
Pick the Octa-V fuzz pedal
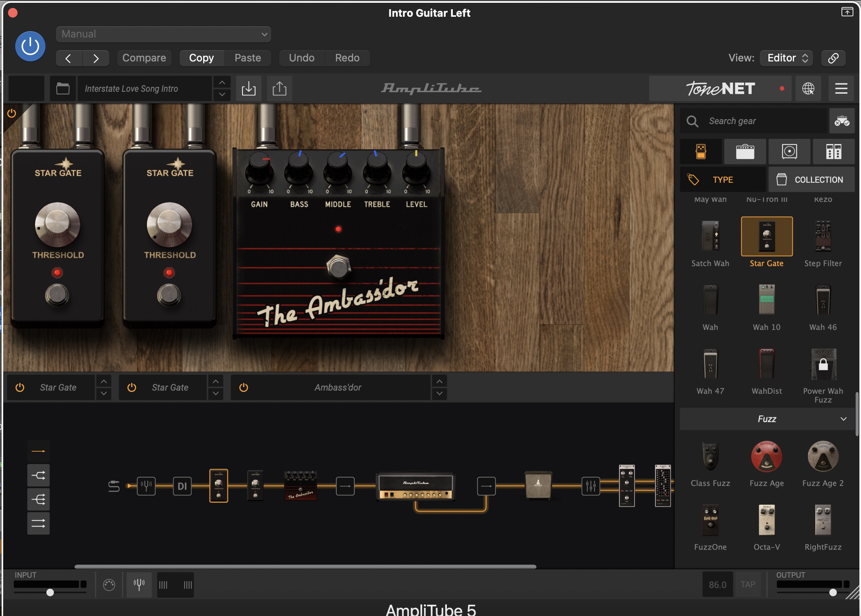766,520
